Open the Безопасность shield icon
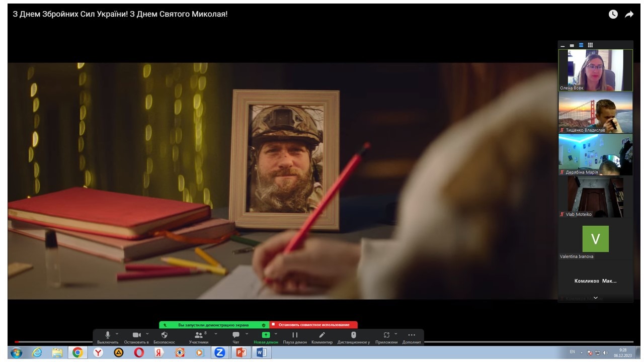644x362 pixels. (x=164, y=335)
